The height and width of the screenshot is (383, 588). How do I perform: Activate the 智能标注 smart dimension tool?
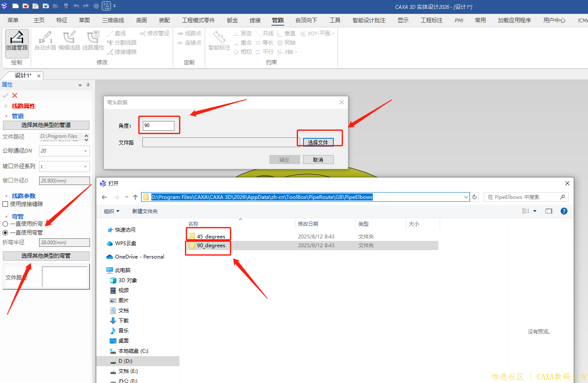(219, 41)
